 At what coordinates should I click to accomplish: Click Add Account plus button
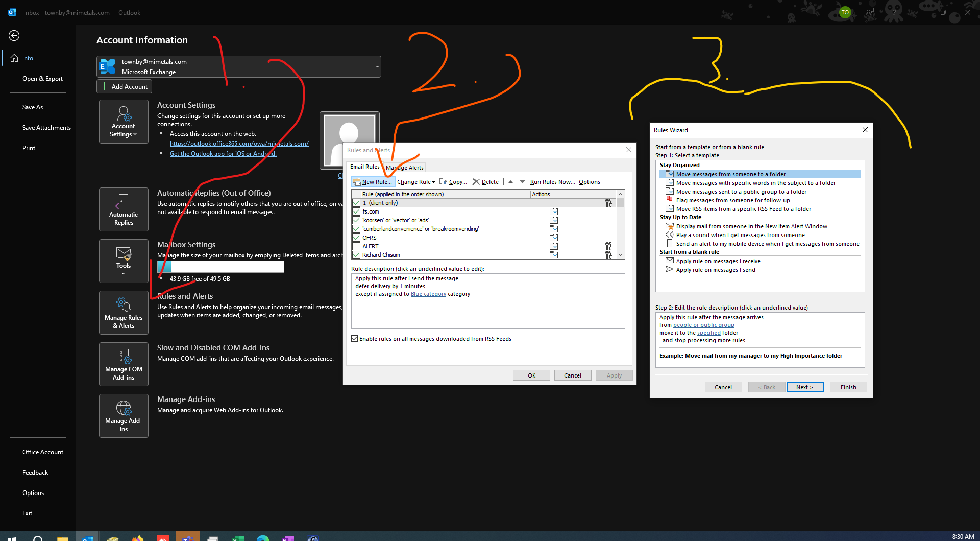click(125, 86)
